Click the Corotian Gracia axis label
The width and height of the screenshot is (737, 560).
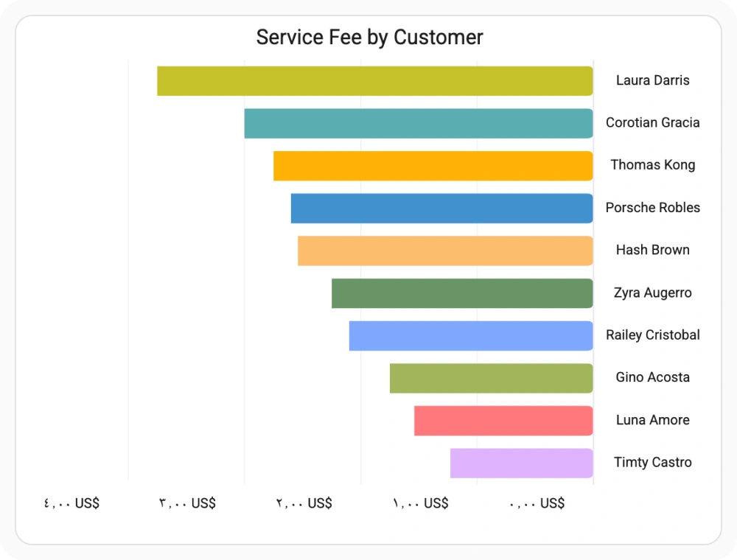pyautogui.click(x=653, y=122)
